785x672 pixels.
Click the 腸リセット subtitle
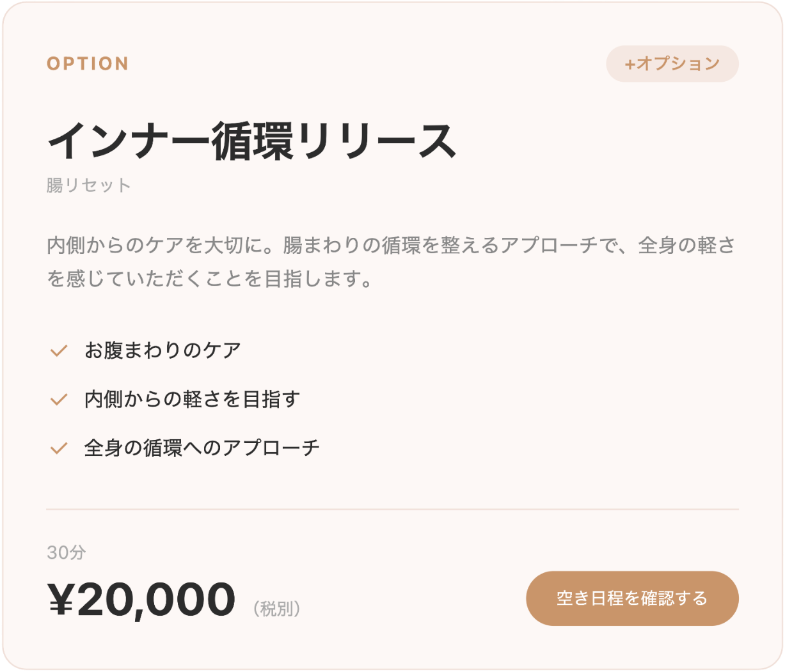click(x=89, y=185)
